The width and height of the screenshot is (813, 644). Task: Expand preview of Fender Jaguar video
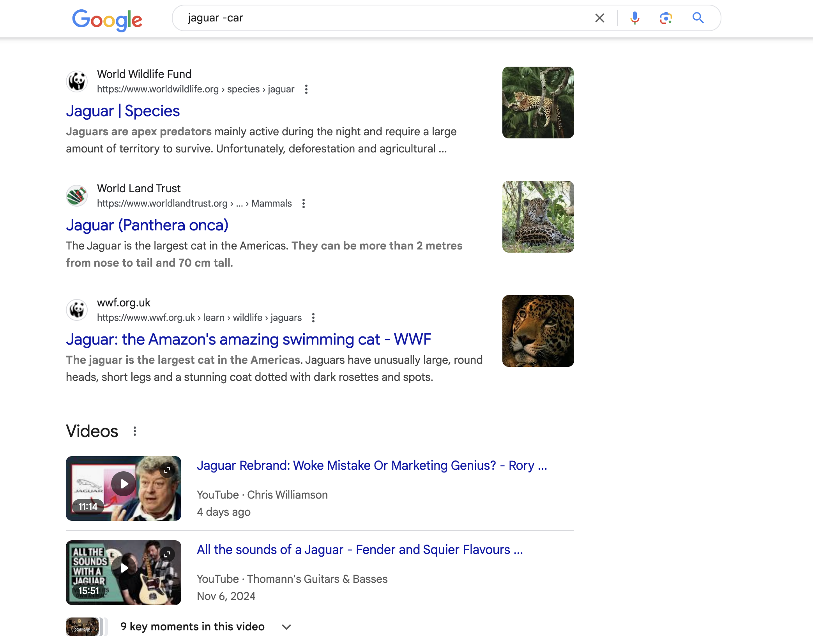(167, 554)
